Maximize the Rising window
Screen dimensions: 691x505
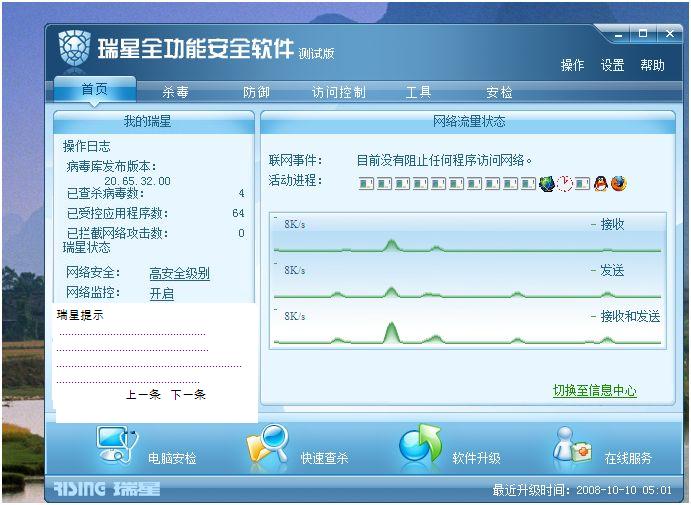click(643, 33)
